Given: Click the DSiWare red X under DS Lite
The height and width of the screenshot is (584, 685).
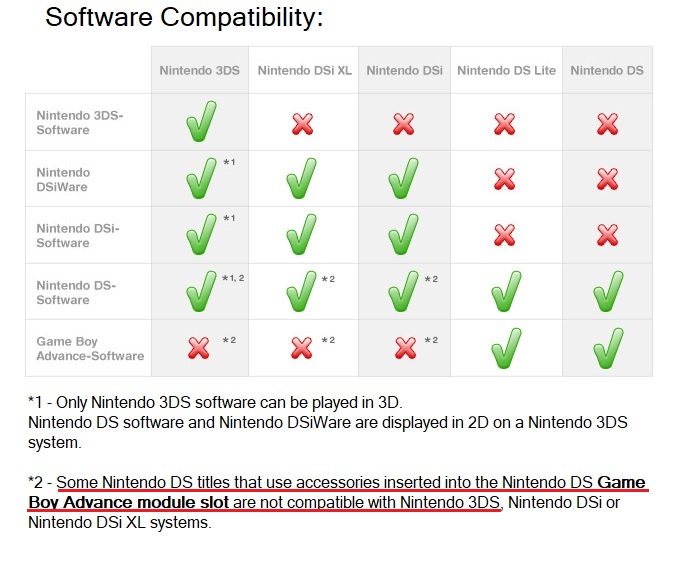Looking at the screenshot, I should click(x=505, y=179).
